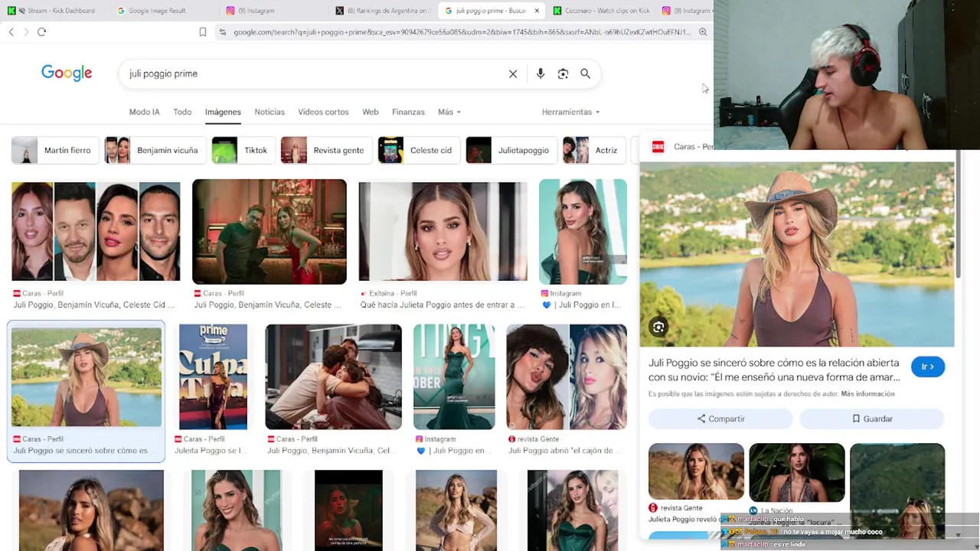Filter by the Celeste cid chip
Image resolution: width=980 pixels, height=551 pixels.
tap(417, 150)
